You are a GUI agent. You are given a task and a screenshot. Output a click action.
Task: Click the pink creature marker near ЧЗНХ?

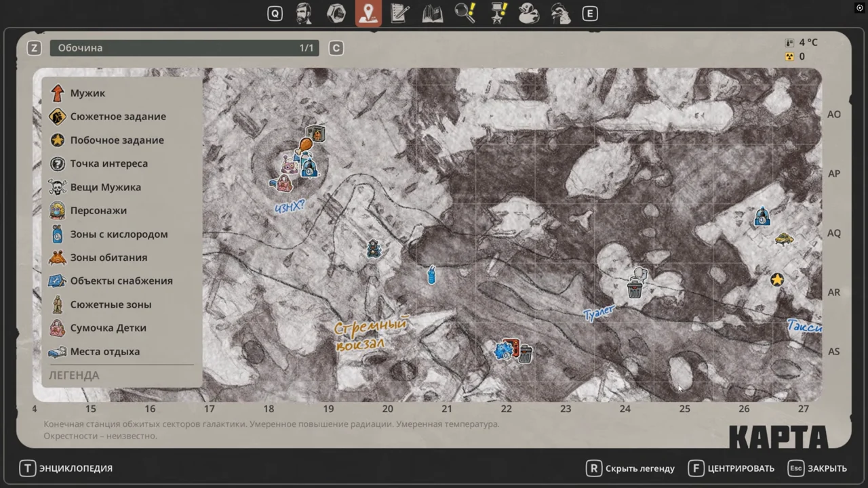(290, 165)
